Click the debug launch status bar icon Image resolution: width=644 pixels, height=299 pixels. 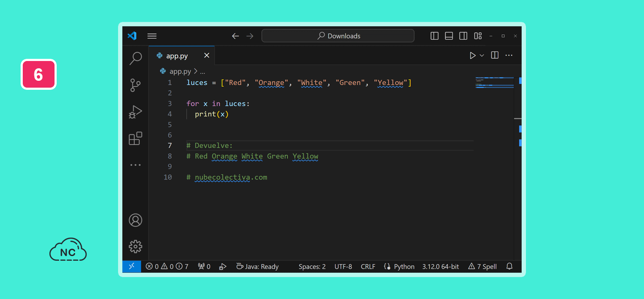click(x=222, y=266)
